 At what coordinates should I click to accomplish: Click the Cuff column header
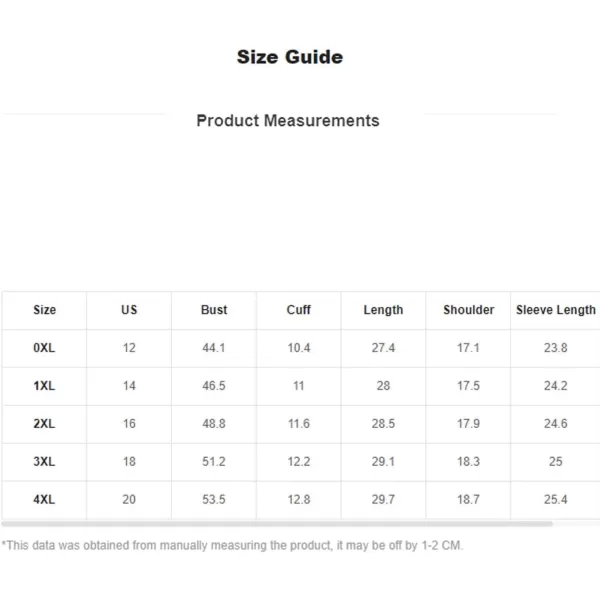click(299, 310)
